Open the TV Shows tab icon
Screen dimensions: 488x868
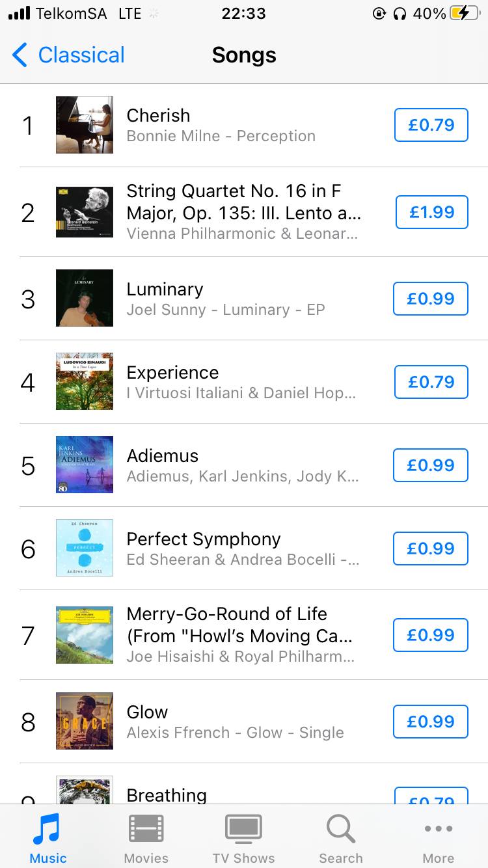pos(243,829)
